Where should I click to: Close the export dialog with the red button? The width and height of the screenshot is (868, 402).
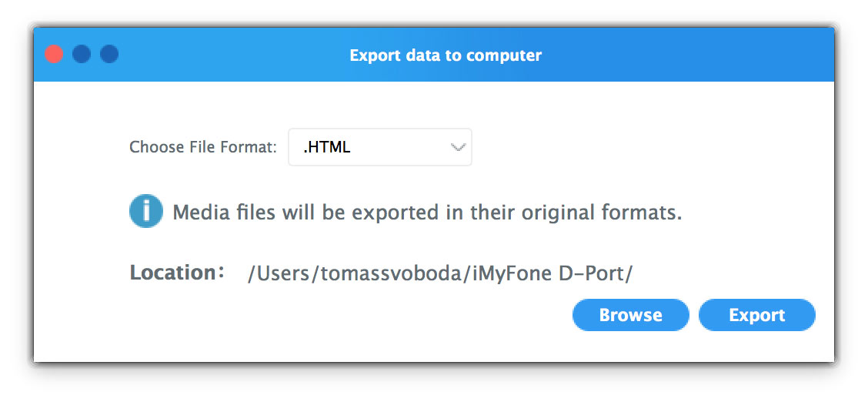[x=53, y=54]
